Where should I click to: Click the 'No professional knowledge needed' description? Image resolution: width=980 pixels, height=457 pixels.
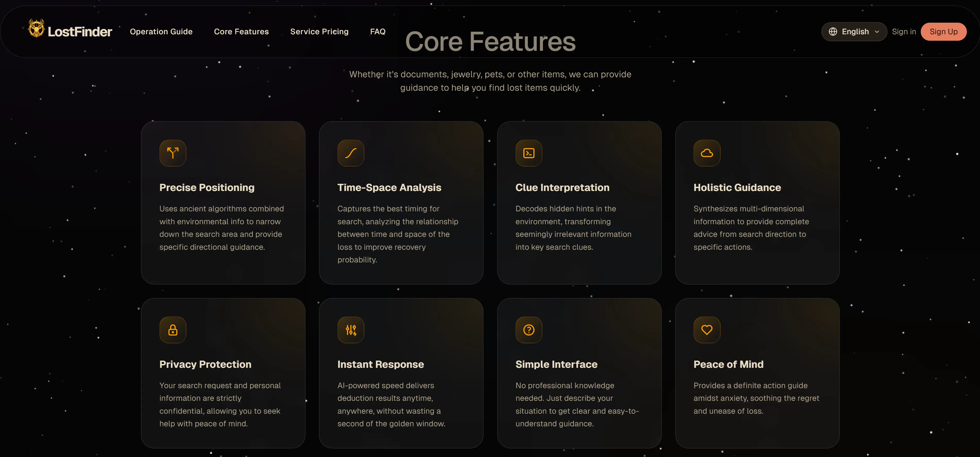pos(577,404)
